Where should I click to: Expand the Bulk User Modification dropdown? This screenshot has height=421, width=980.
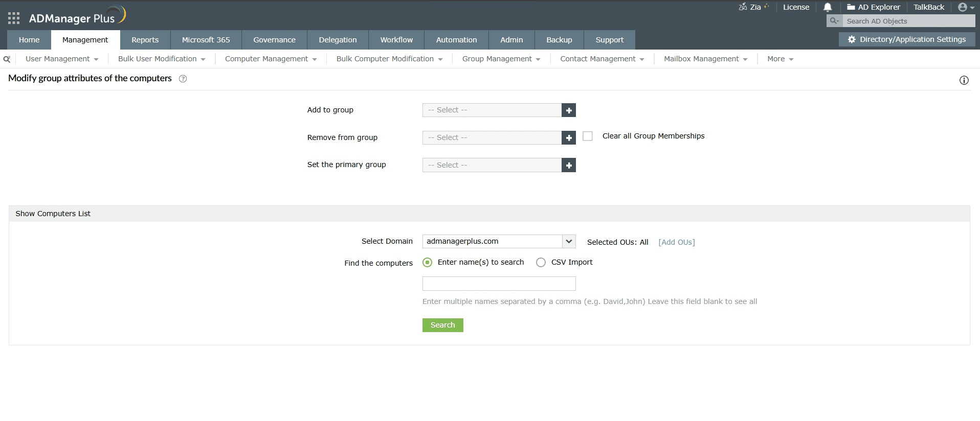(x=162, y=59)
